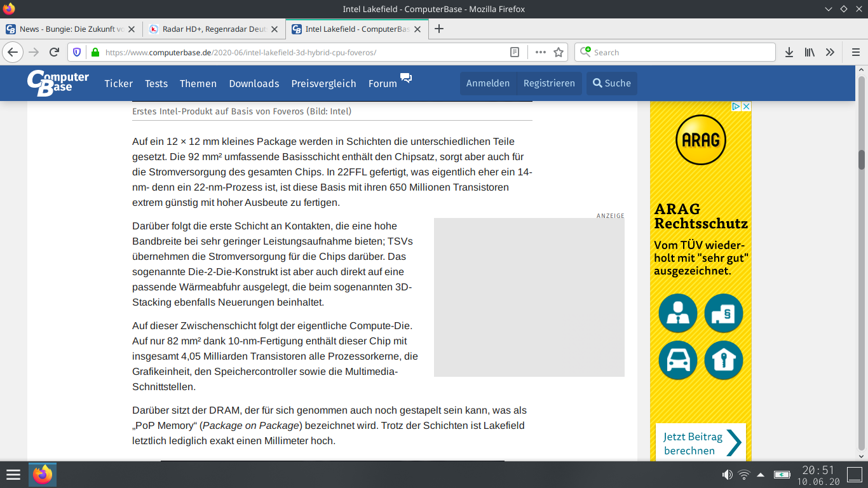Click the gray ad placeholder
The image size is (868, 488).
(x=529, y=297)
